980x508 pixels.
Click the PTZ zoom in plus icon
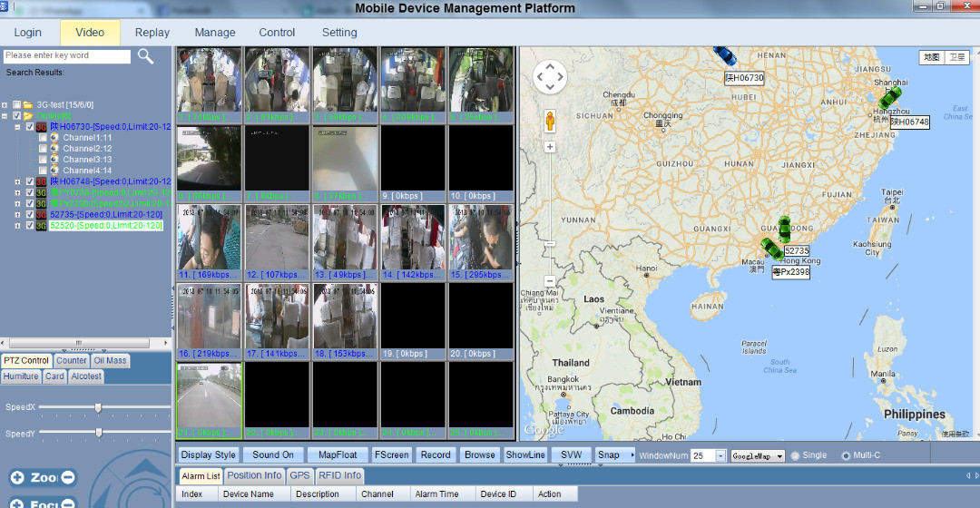click(x=17, y=477)
